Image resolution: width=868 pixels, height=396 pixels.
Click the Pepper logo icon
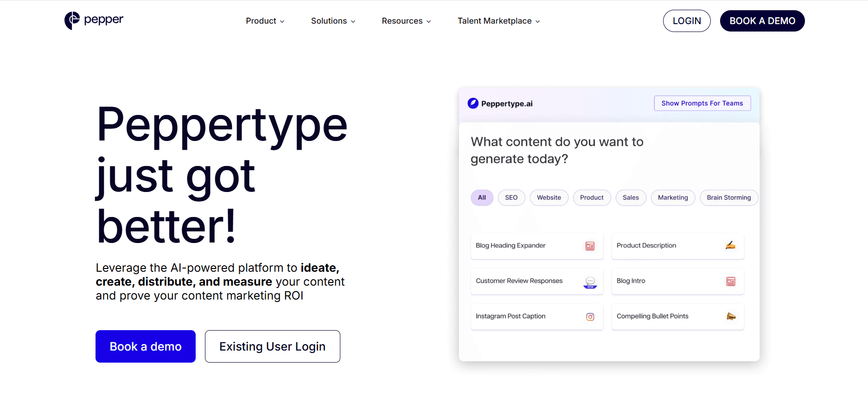point(72,20)
